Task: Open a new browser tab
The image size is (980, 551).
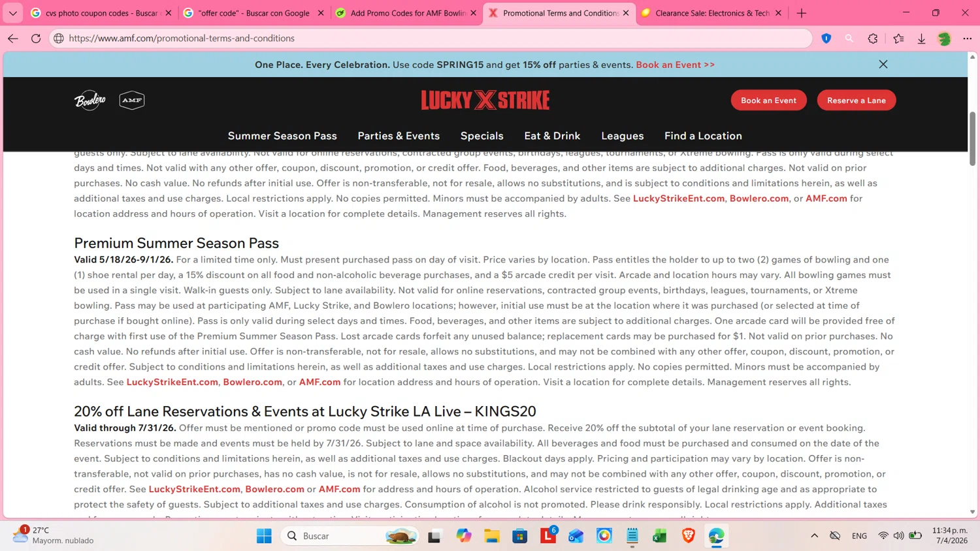Action: point(802,13)
